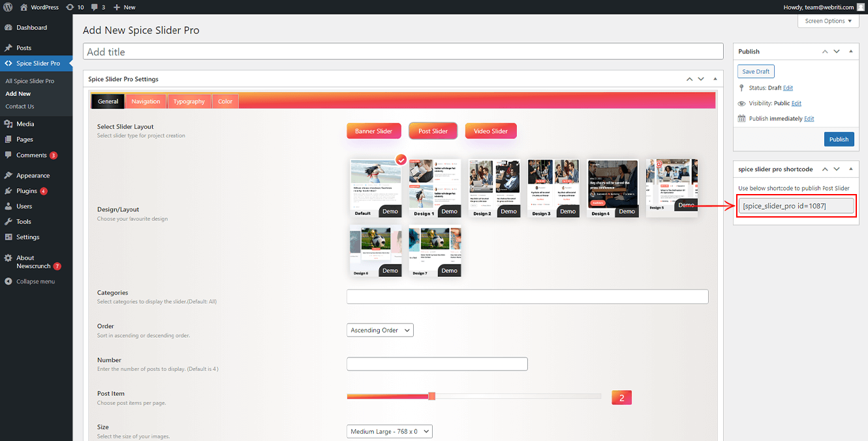Switch to the Color tab
The height and width of the screenshot is (441, 868).
(225, 101)
